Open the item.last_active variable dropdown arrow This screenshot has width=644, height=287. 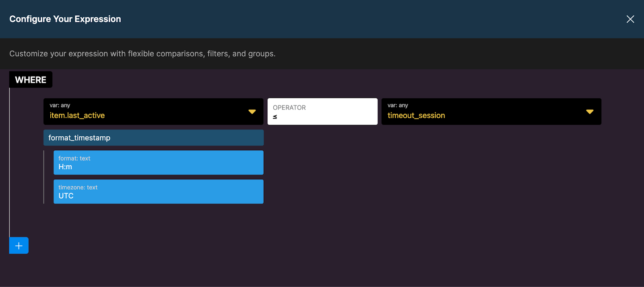click(x=252, y=112)
